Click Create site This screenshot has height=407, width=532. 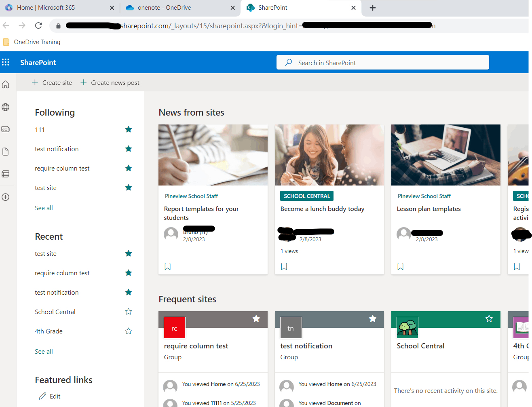click(x=52, y=82)
